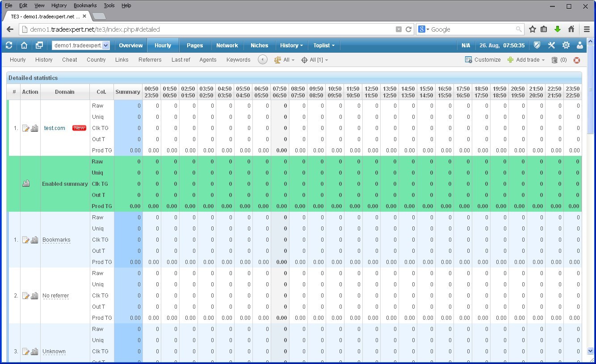Open the Keywords sub-tab
This screenshot has width=596, height=364.
click(x=238, y=60)
